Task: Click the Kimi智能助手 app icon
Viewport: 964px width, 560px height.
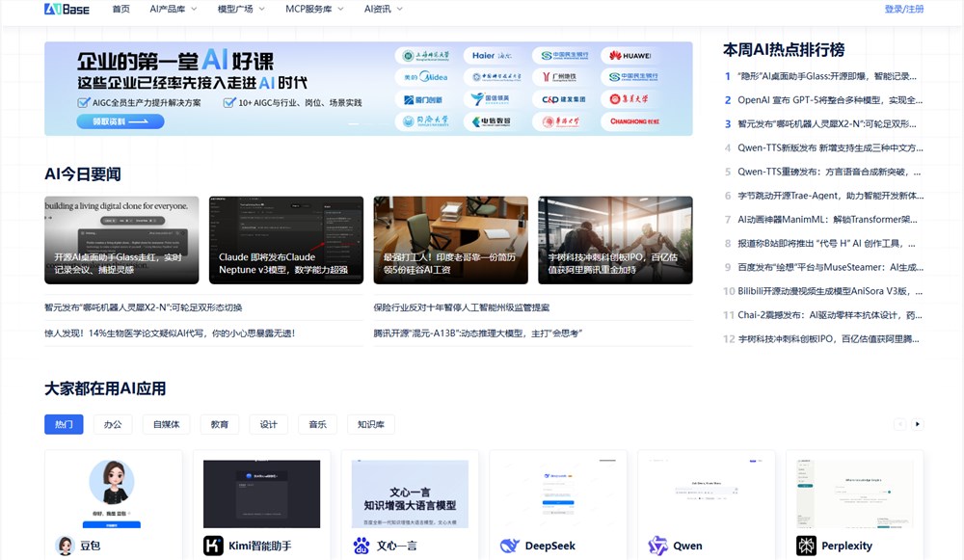Action: pyautogui.click(x=213, y=546)
